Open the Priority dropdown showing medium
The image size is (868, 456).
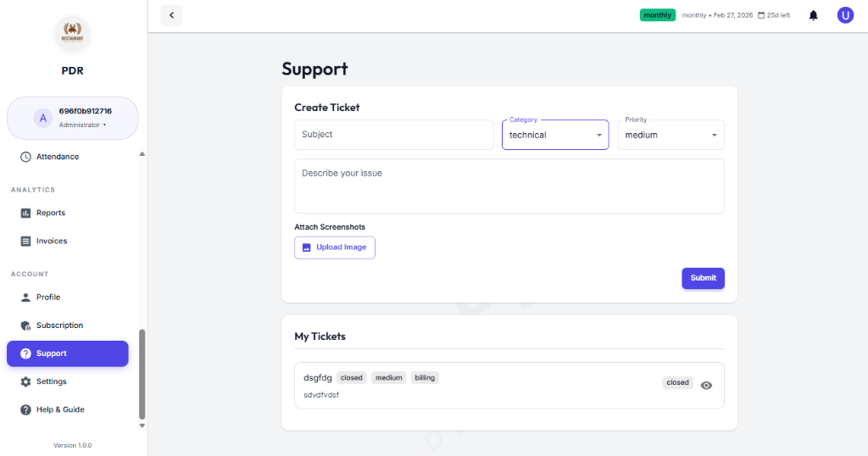pyautogui.click(x=671, y=135)
